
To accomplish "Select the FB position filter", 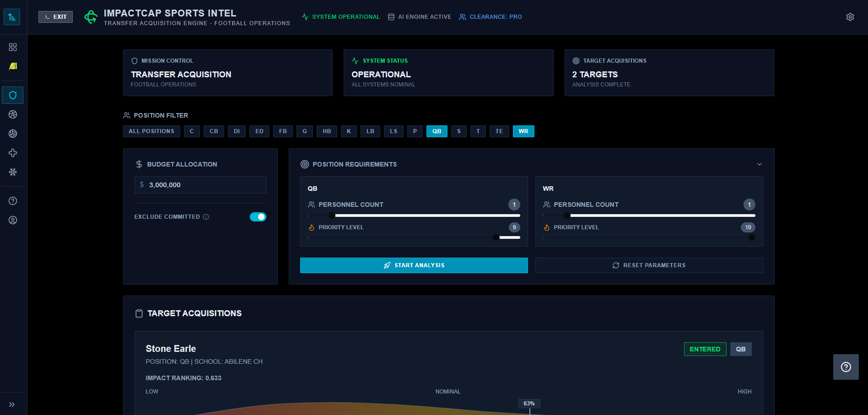I will [x=283, y=131].
